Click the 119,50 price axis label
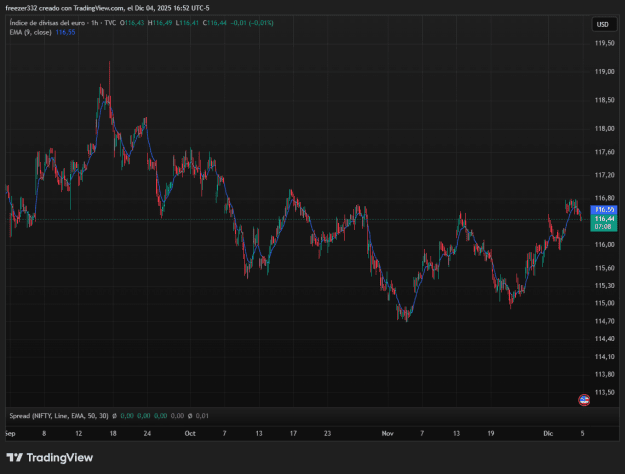Screen dimensions: 625x474 point(604,43)
